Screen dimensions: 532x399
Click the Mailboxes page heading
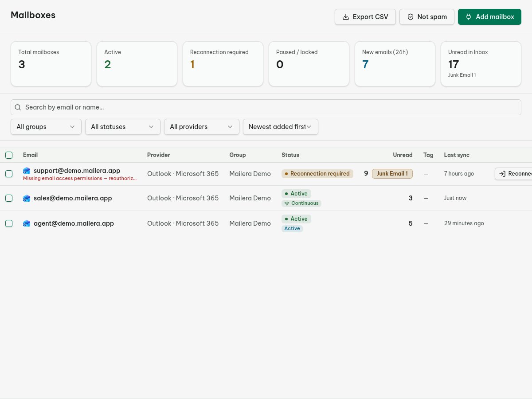point(33,15)
